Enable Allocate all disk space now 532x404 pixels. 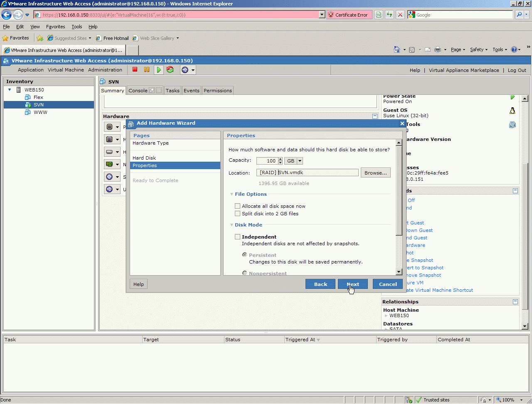(x=237, y=206)
